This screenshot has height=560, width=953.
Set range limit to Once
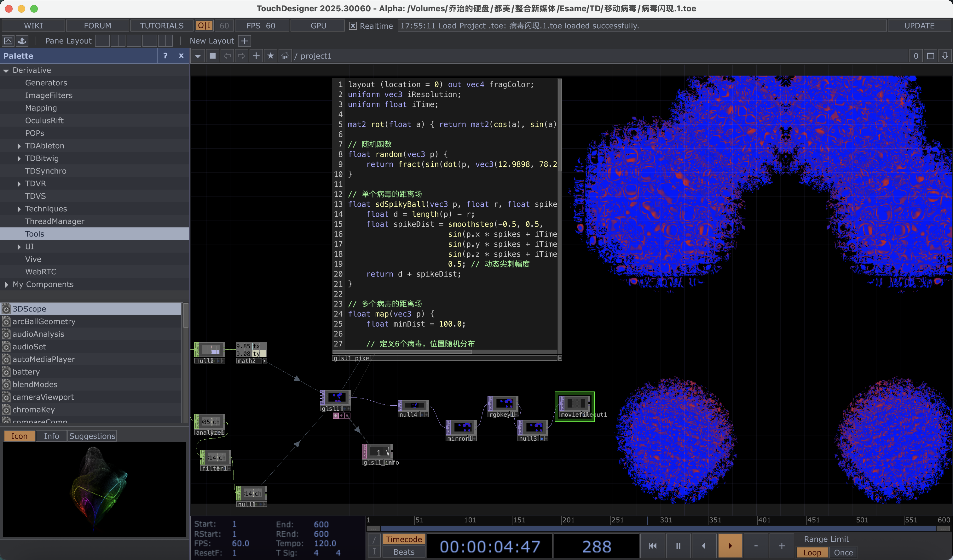pyautogui.click(x=843, y=552)
